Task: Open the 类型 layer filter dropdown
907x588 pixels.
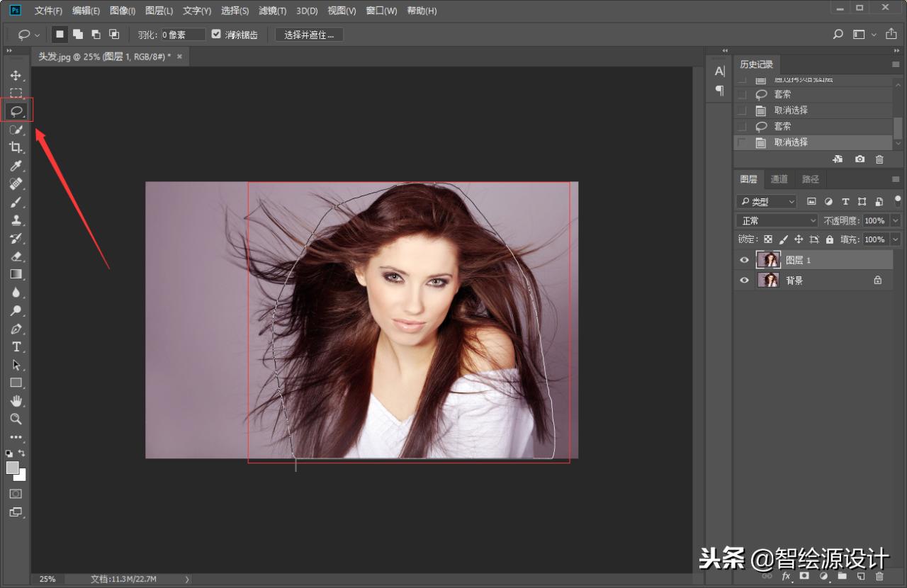Action: click(x=767, y=202)
